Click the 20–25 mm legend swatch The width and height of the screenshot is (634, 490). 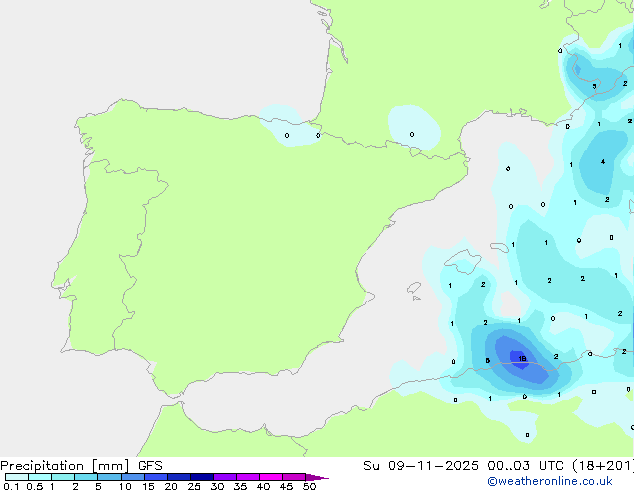click(179, 477)
